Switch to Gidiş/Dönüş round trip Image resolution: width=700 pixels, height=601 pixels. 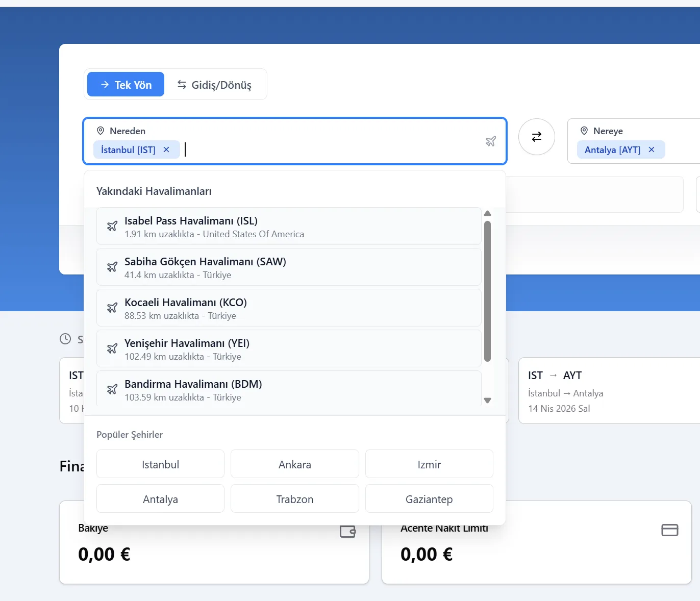(x=215, y=85)
